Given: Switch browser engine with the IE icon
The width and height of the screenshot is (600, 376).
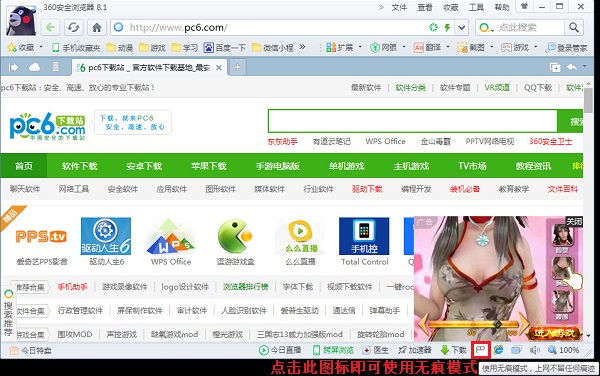Looking at the screenshot, I should (x=498, y=350).
